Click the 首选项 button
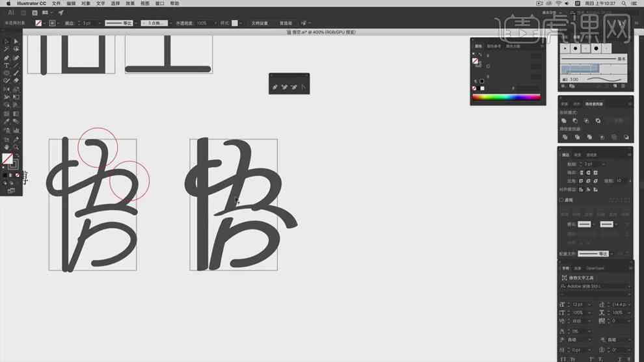Viewport: 644px width, 362px height. [286, 23]
